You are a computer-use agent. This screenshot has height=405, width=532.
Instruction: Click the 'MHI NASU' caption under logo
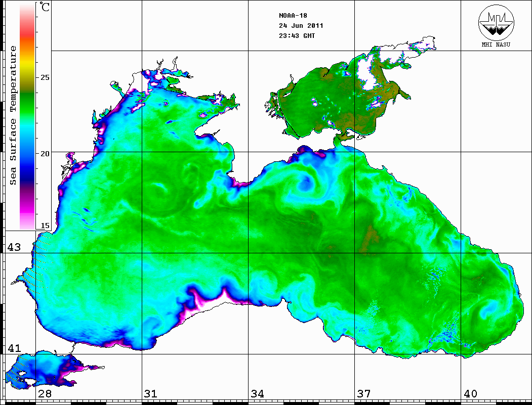496,44
